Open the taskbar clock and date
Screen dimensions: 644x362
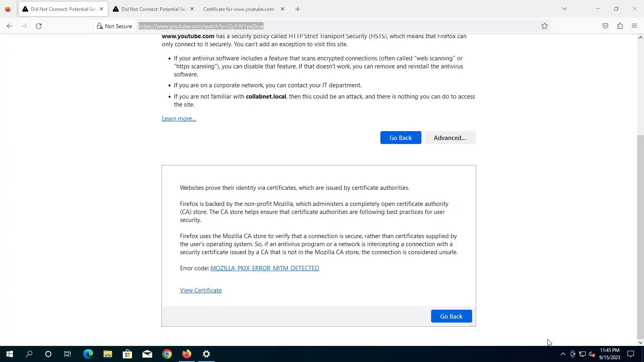click(x=609, y=354)
